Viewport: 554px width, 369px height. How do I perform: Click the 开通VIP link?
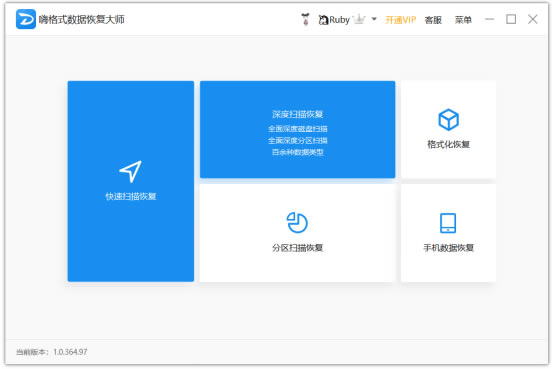click(x=401, y=20)
